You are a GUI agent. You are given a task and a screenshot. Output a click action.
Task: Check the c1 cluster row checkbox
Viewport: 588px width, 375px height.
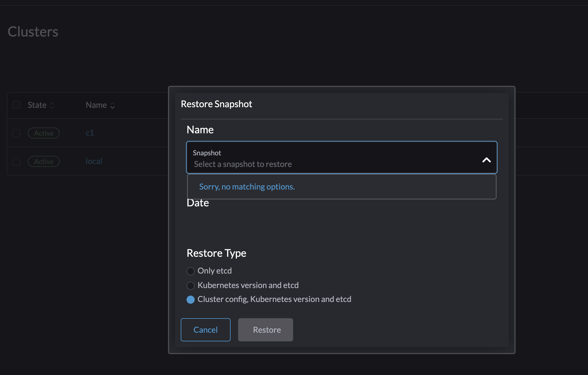16,133
